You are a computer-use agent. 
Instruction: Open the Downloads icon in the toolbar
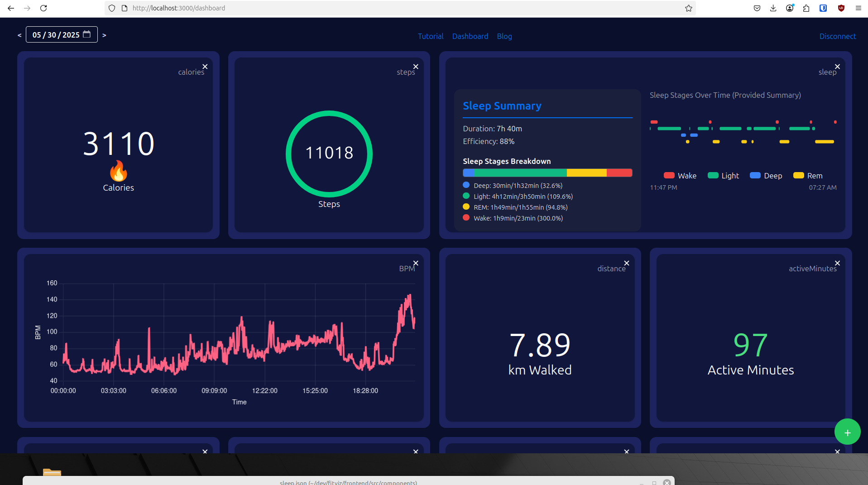click(x=773, y=8)
